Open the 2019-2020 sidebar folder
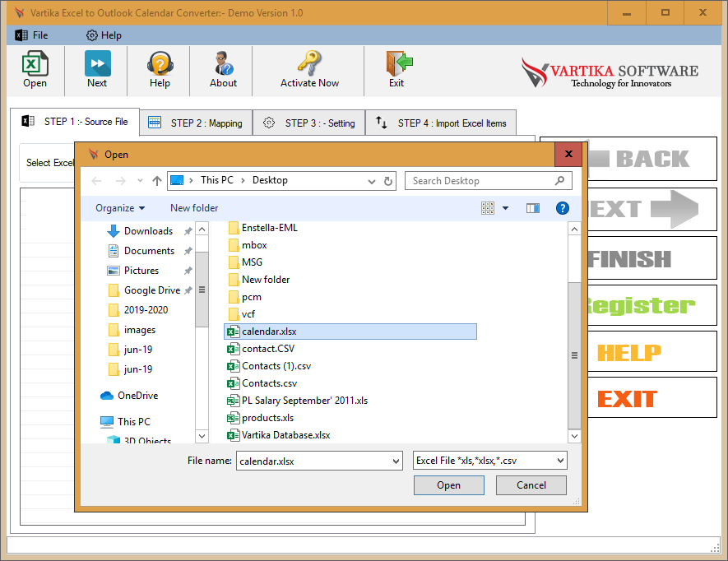This screenshot has height=561, width=728. point(146,310)
